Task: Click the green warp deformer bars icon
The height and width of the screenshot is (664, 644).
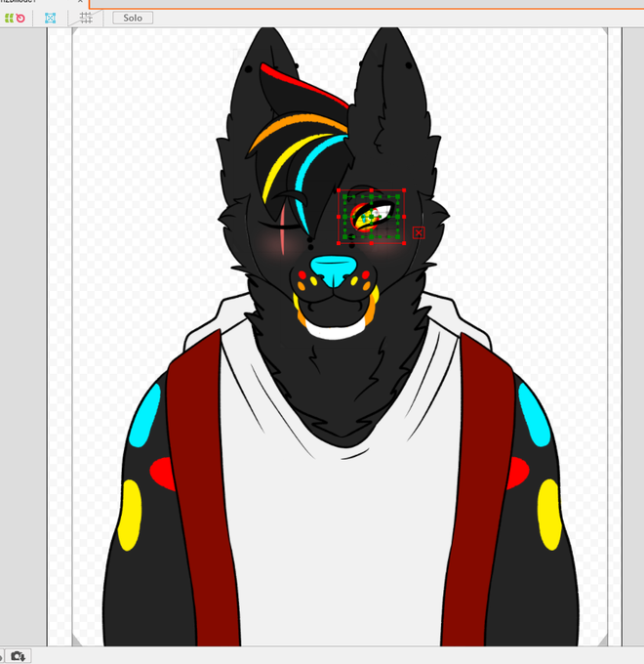Action: tap(9, 18)
